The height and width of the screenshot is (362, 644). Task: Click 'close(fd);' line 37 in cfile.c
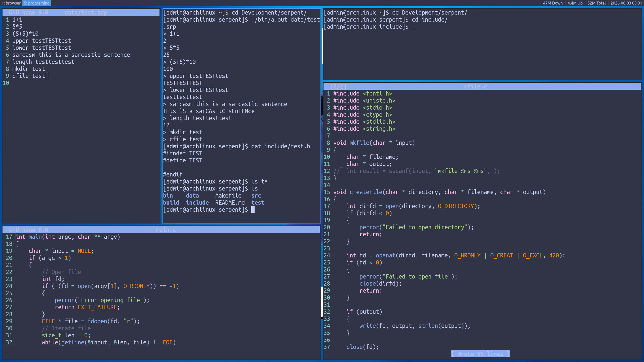point(363,347)
